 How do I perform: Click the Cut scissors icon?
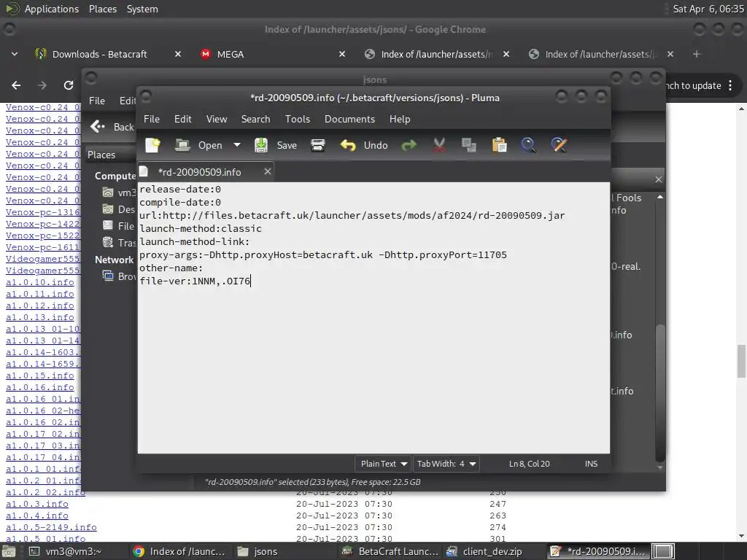pyautogui.click(x=439, y=145)
